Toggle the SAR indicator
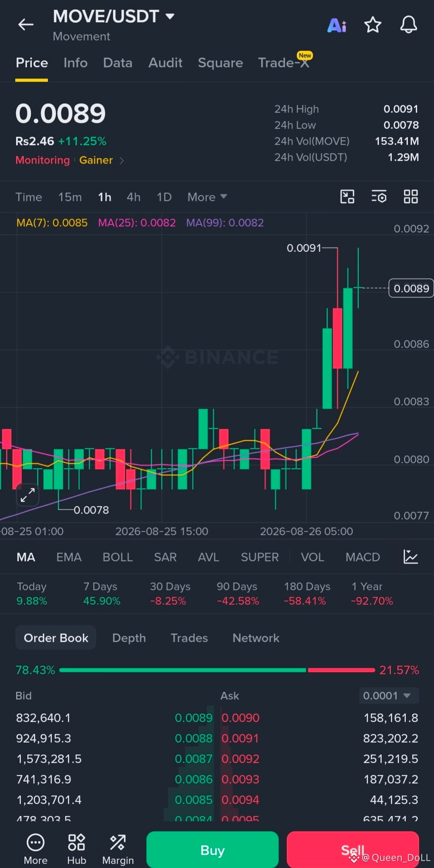 point(165,557)
